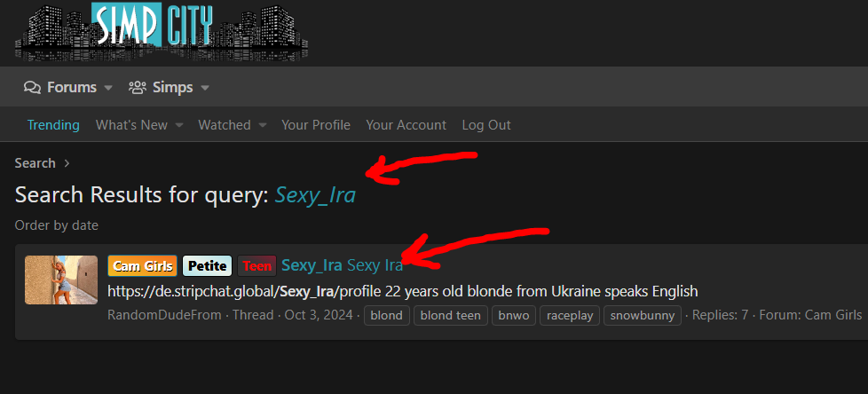868x394 pixels.
Task: Click the Petite prefix label
Action: [x=207, y=266]
